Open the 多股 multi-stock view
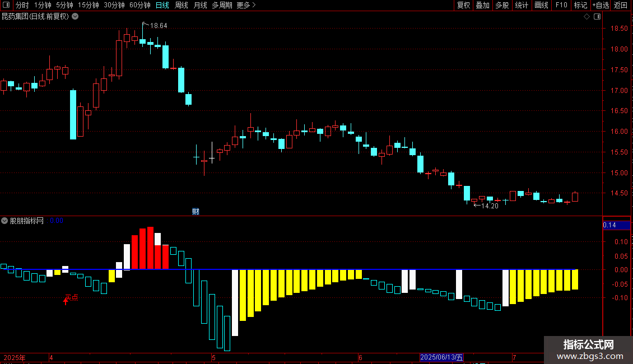The height and width of the screenshot is (364, 633). coord(502,5)
